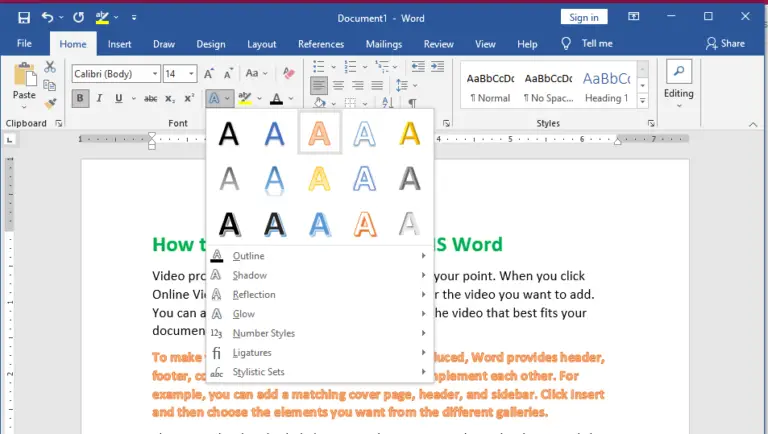Align paragraph to the right
Image resolution: width=768 pixels, height=434 pixels.
pos(358,86)
